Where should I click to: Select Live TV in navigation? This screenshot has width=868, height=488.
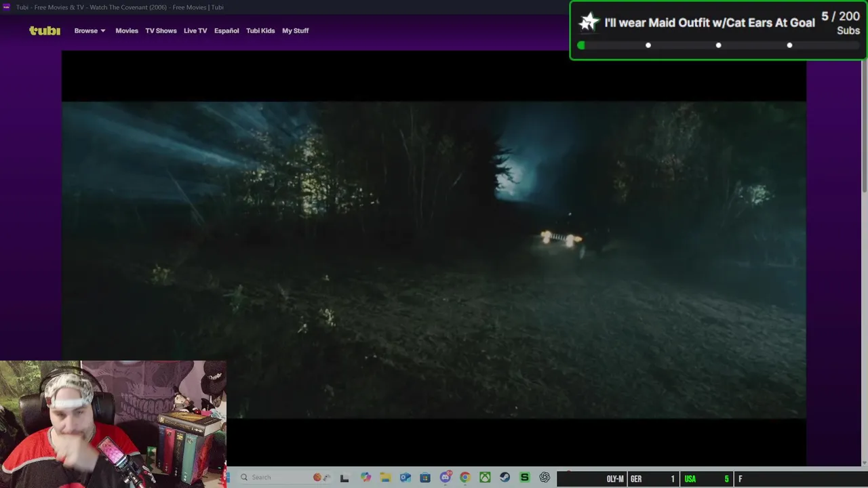tap(195, 30)
